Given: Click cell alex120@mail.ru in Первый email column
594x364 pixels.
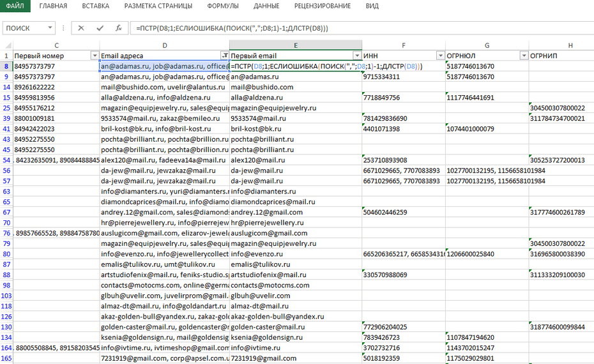Looking at the screenshot, I should click(x=296, y=160).
